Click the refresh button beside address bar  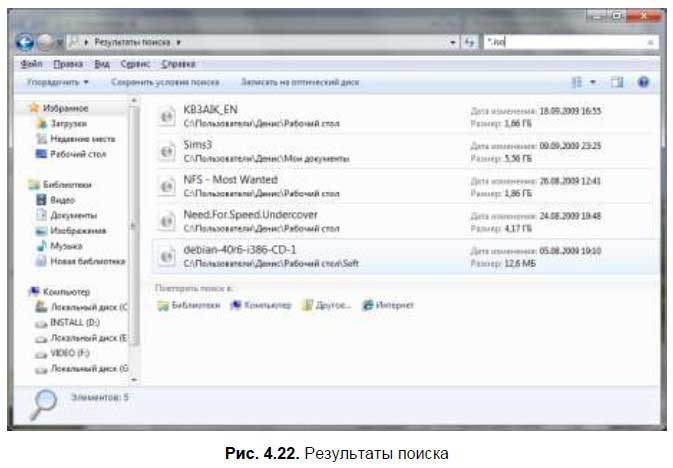click(x=468, y=43)
